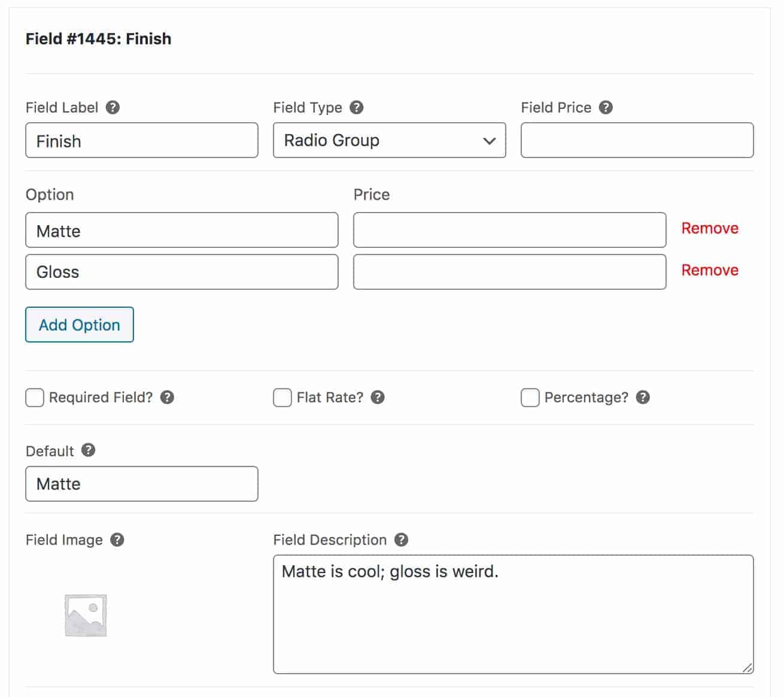Focus the Field Label input containing Finish

click(142, 140)
